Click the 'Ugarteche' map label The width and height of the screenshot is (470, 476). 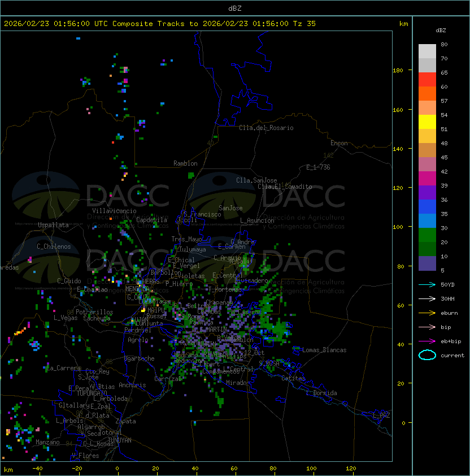[x=140, y=358]
